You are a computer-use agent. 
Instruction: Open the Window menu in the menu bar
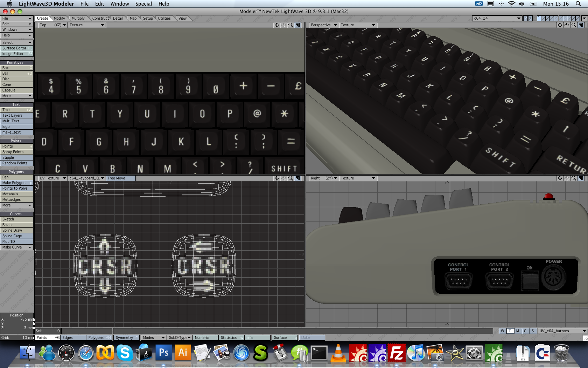(120, 4)
